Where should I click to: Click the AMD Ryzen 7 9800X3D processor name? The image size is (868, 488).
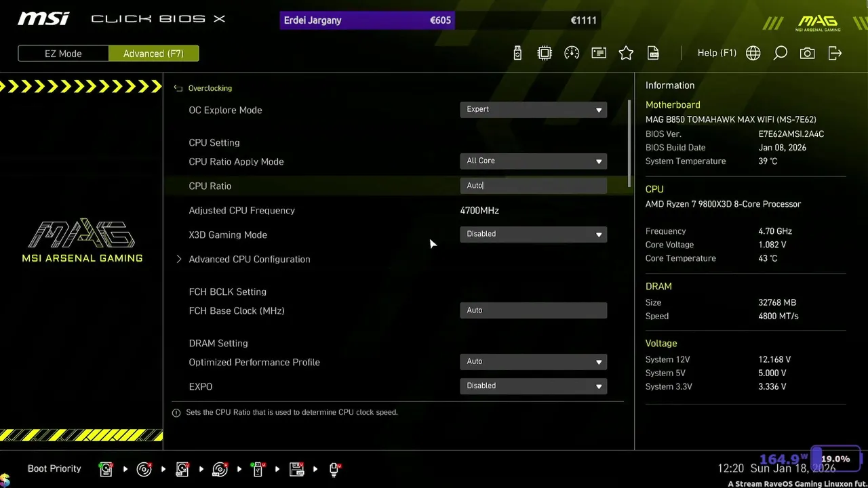(723, 204)
